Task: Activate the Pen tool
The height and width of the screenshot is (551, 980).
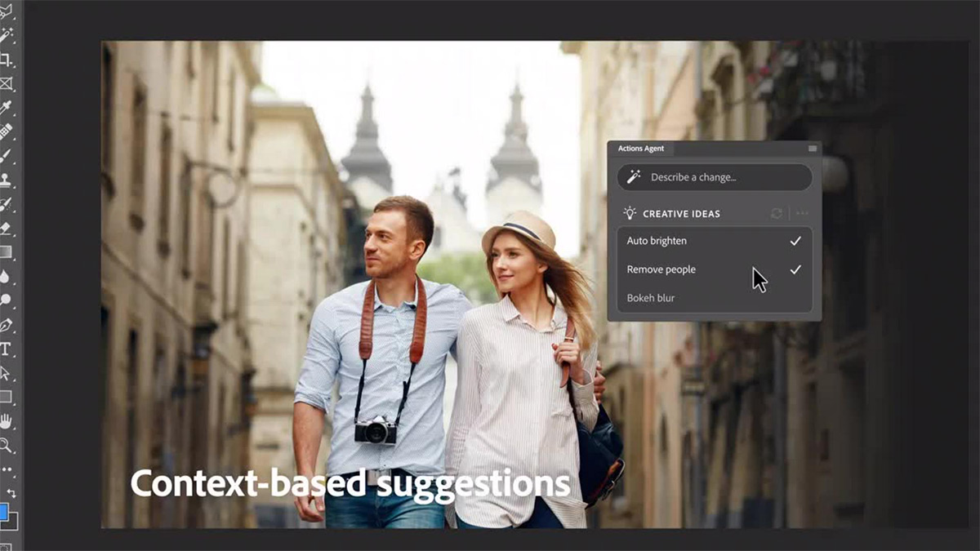Action: pos(7,325)
